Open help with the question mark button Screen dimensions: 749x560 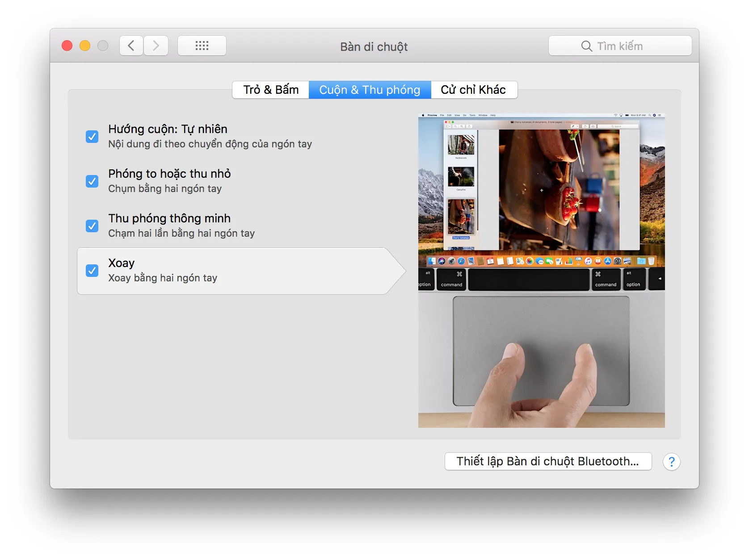(671, 462)
